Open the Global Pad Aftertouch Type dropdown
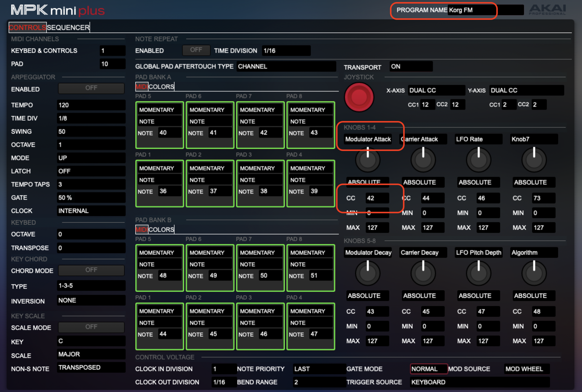 (286, 66)
